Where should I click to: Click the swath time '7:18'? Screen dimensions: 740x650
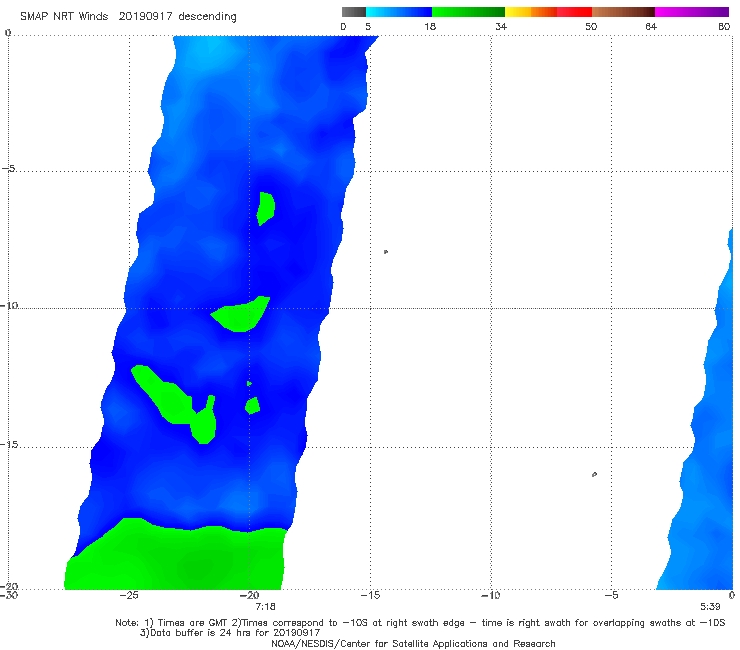[x=265, y=607]
